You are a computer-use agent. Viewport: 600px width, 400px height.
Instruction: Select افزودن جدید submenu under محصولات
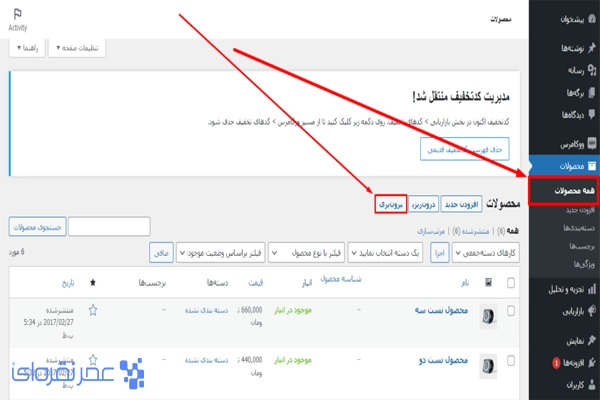[580, 210]
